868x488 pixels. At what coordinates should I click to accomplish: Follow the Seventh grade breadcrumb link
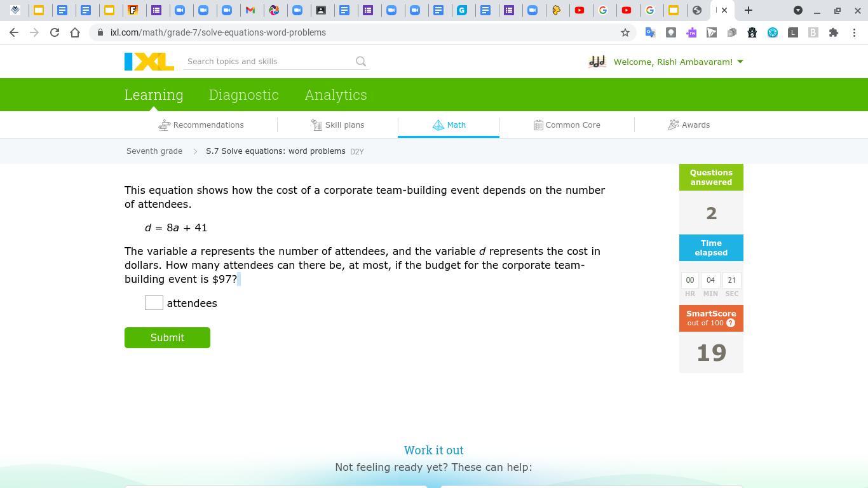(154, 151)
